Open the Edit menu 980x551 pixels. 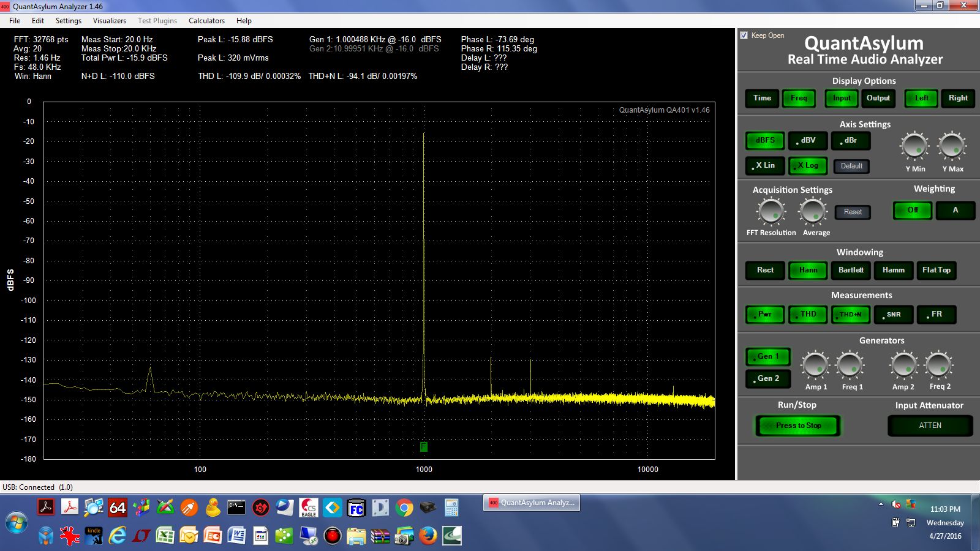tap(38, 20)
